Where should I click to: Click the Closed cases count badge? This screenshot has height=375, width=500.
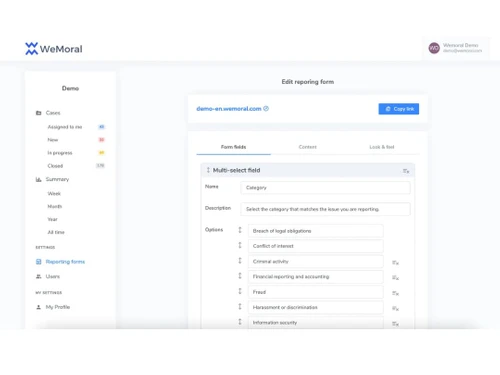(x=100, y=166)
